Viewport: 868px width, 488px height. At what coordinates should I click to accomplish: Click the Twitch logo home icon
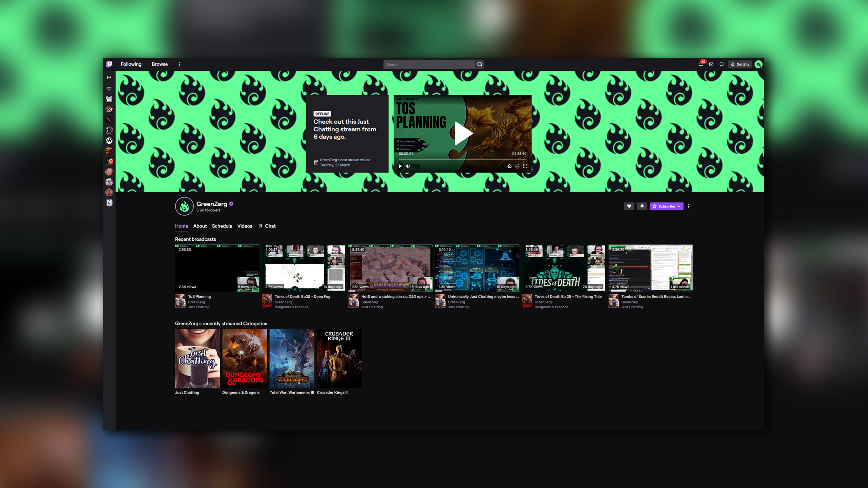point(109,64)
